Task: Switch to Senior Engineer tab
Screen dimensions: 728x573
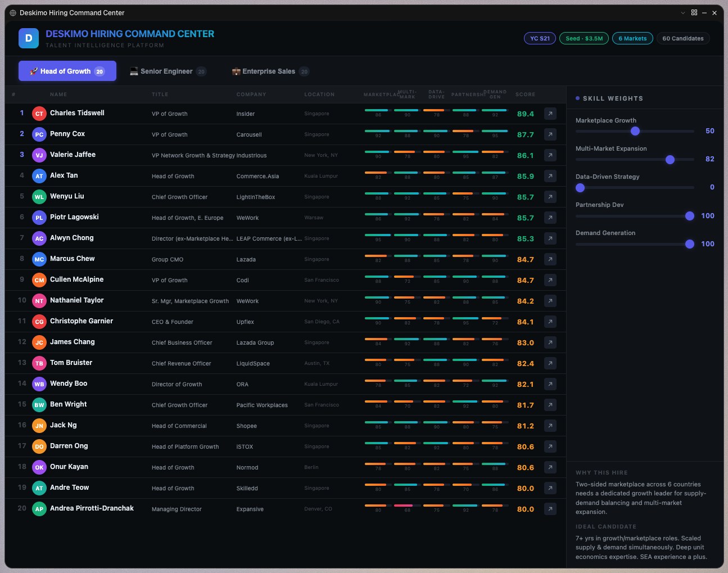Action: pyautogui.click(x=168, y=71)
